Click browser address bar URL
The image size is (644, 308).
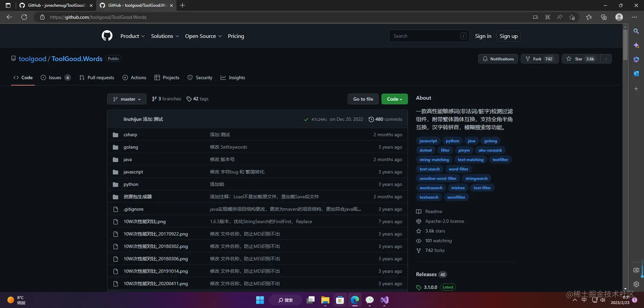click(x=98, y=17)
